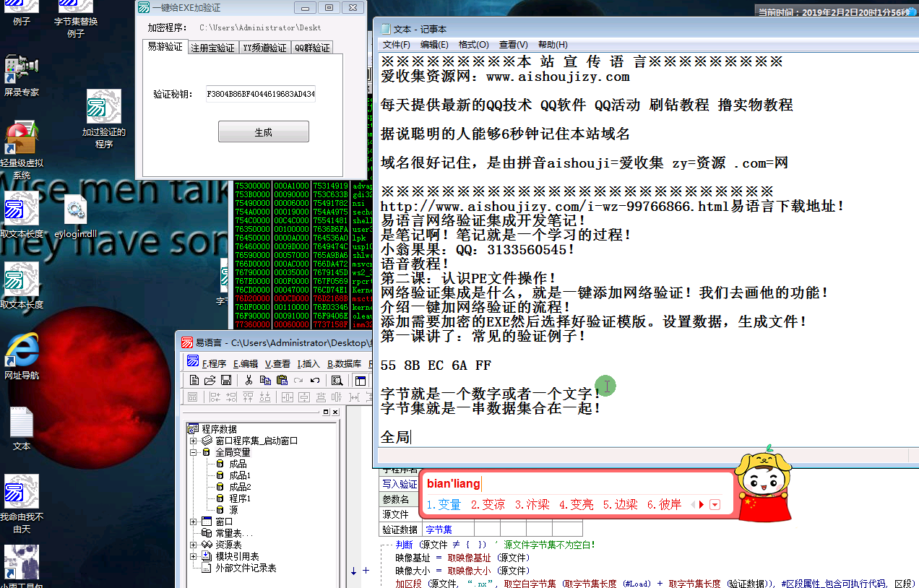Open the IME candidate dropdown arrow
The image size is (919, 588).
coord(715,505)
